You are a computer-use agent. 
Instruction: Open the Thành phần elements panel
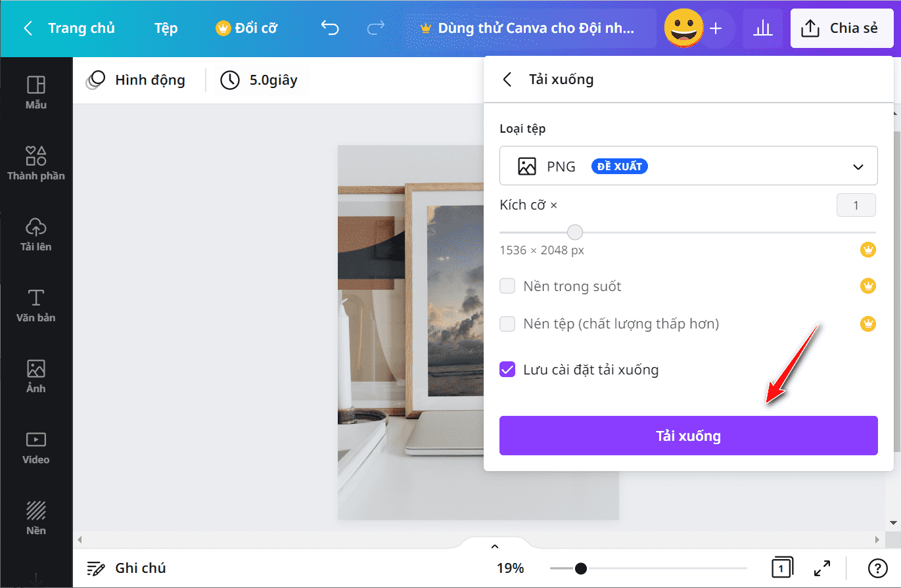click(x=36, y=164)
